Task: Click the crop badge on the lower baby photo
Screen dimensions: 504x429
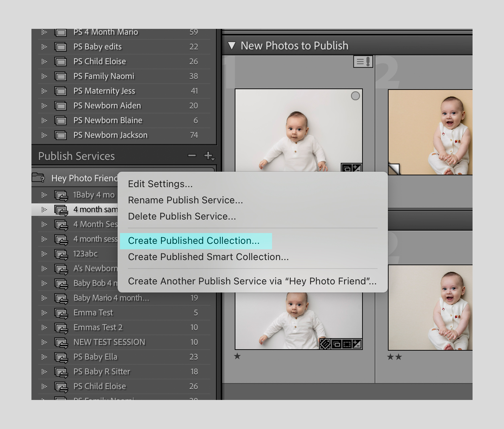Action: 347,344
